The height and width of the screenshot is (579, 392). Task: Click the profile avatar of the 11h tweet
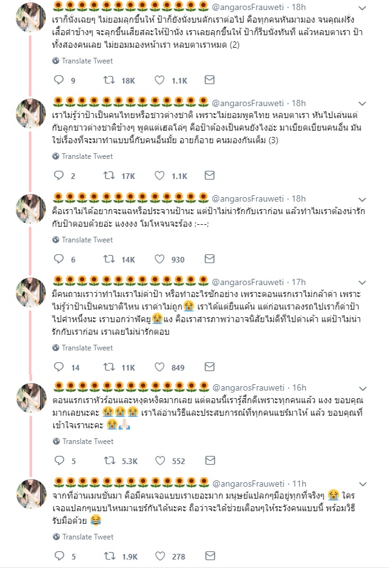(31, 494)
